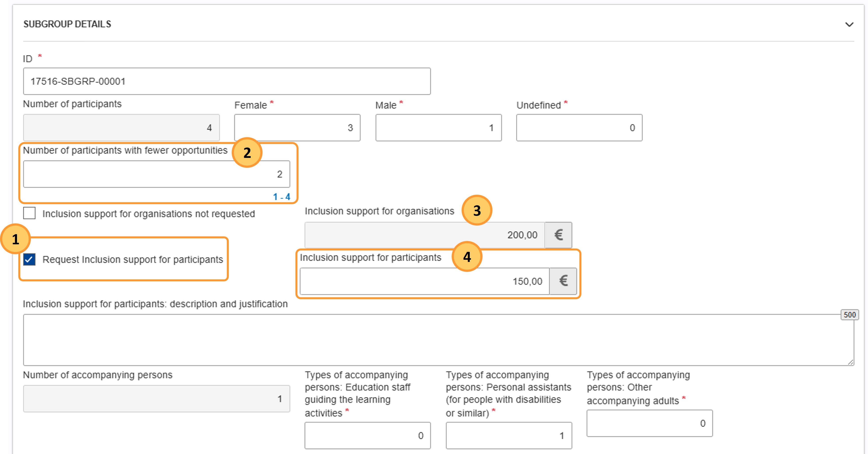This screenshot has height=454, width=868.
Task: Click the euro icon beside participants support
Action: coord(563,281)
